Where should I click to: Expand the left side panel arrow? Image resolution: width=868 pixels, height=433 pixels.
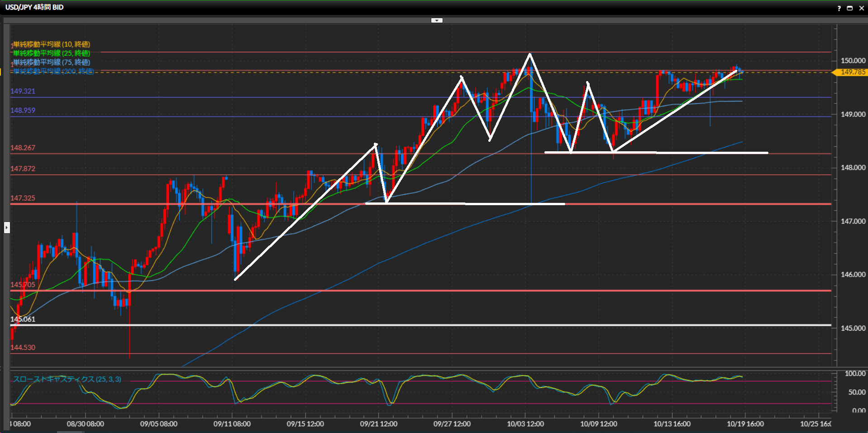7,227
